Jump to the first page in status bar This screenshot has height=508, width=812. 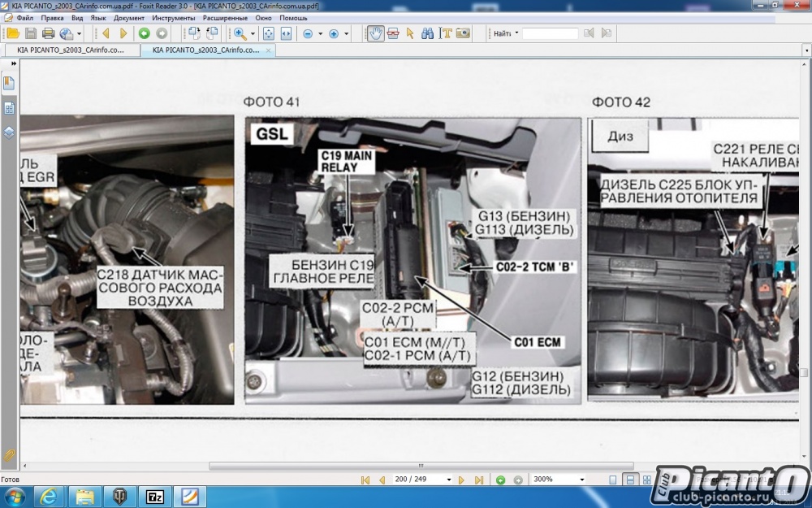pos(365,480)
